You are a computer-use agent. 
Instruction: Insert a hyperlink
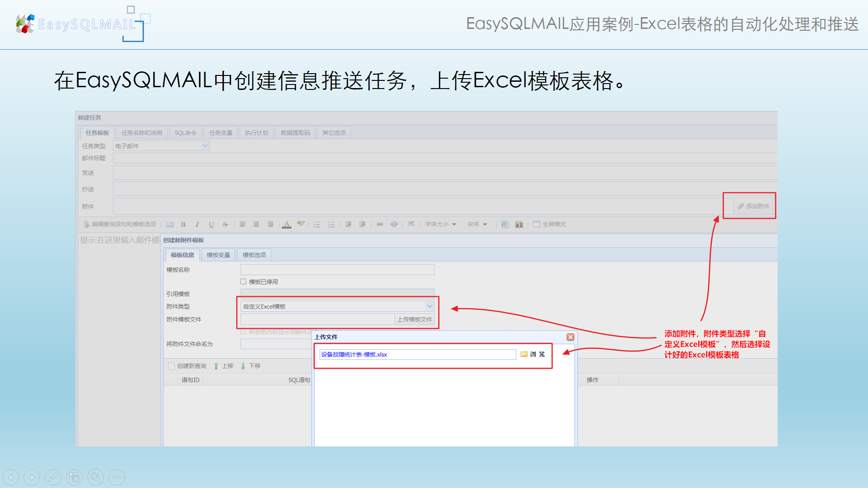point(380,225)
